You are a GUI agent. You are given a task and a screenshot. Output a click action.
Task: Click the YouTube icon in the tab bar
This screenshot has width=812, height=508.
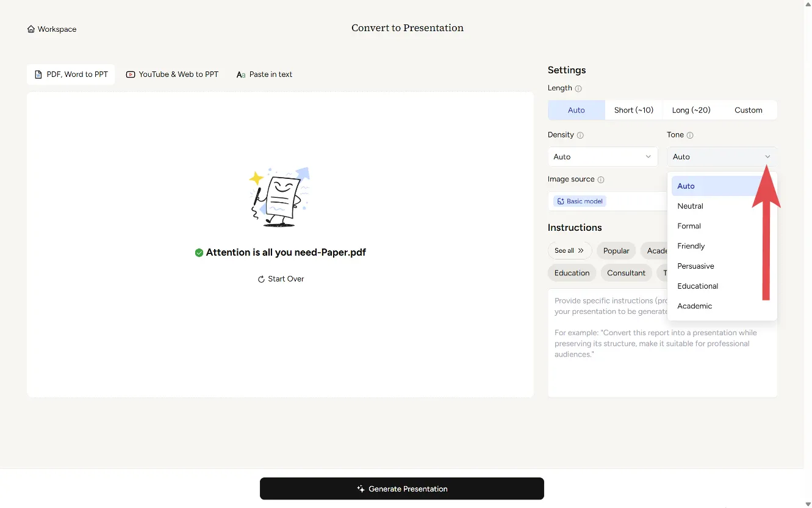point(131,74)
